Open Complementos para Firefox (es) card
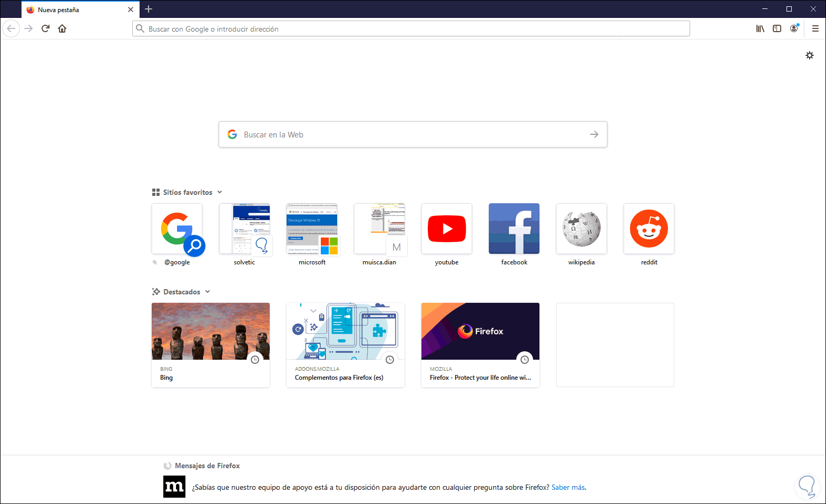This screenshot has width=826, height=504. pyautogui.click(x=346, y=345)
